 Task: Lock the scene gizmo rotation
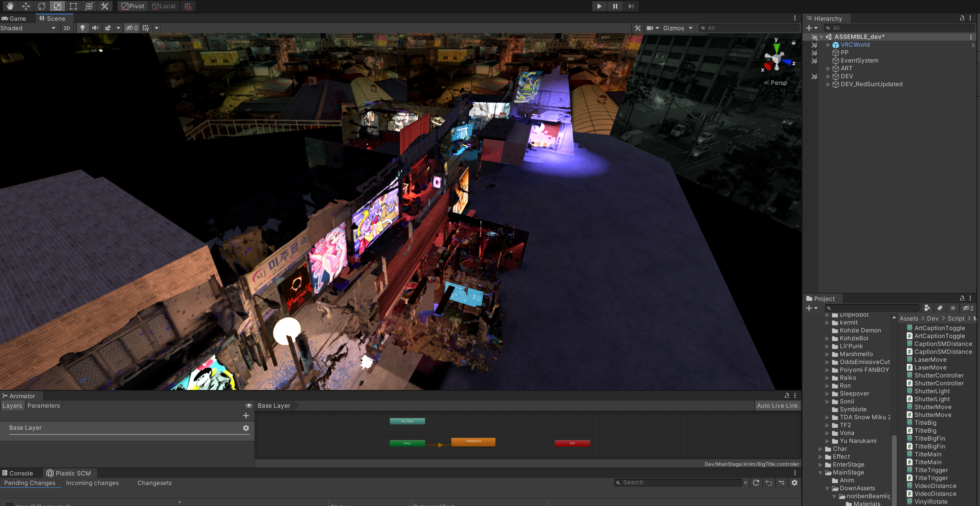point(794,42)
